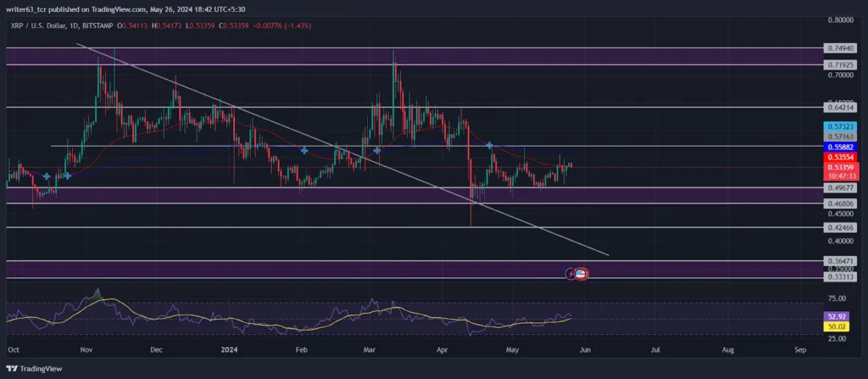This screenshot has height=379, width=868.
Task: Click the blue plus marker just after Mar label
Action: [x=377, y=150]
